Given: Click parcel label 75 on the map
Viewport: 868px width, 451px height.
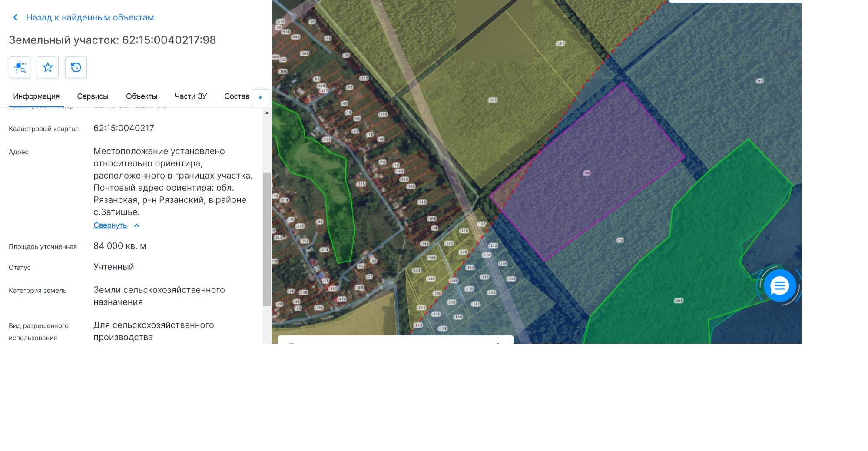Looking at the screenshot, I should (x=620, y=240).
